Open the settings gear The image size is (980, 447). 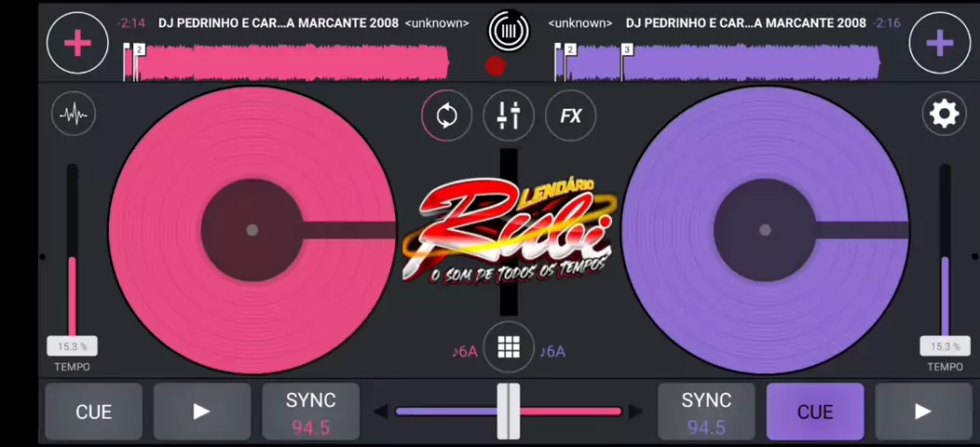click(944, 114)
